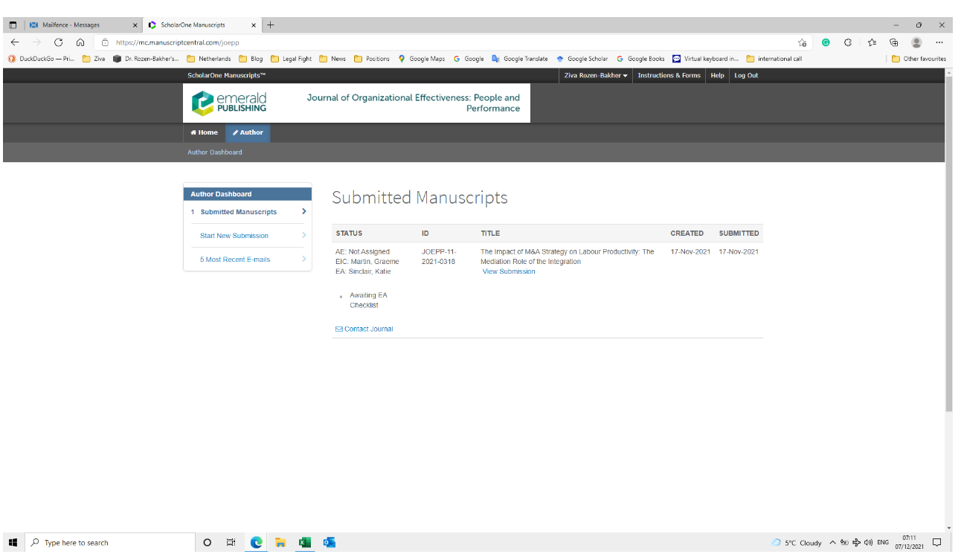Click the Awaiting EA Checklist status text
The width and height of the screenshot is (961, 560).
pyautogui.click(x=368, y=300)
